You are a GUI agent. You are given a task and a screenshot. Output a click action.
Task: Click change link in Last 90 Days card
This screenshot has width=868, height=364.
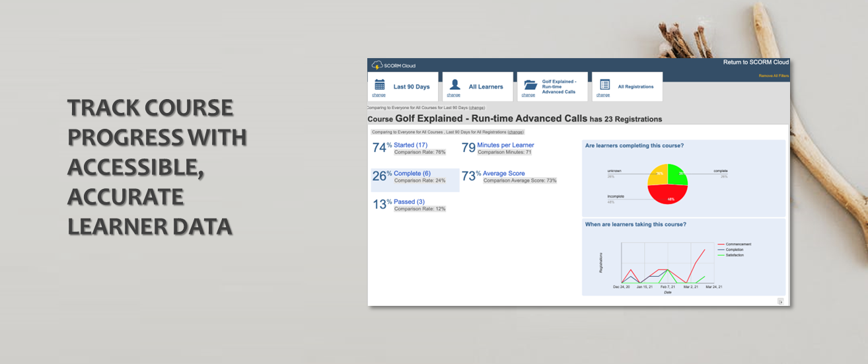379,94
